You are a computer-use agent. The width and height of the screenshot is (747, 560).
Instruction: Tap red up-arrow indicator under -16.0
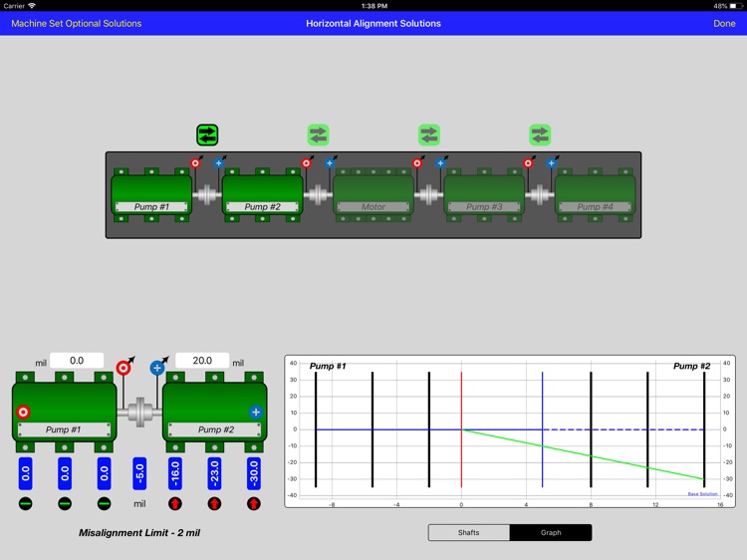tap(175, 503)
